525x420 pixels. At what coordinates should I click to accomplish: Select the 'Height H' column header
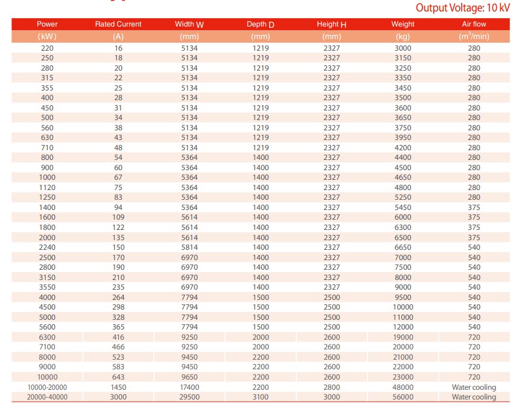tap(331, 24)
